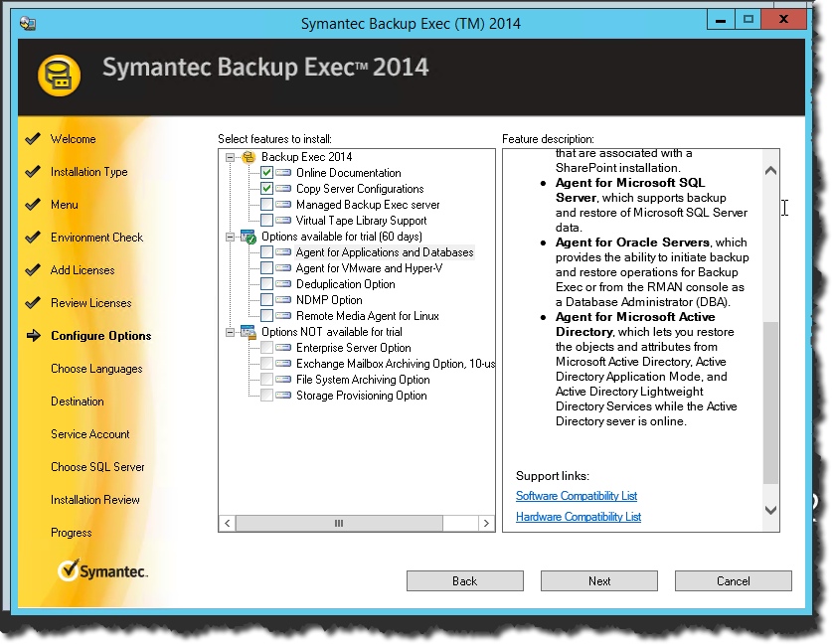Check the Deduplication Option box

(267, 284)
